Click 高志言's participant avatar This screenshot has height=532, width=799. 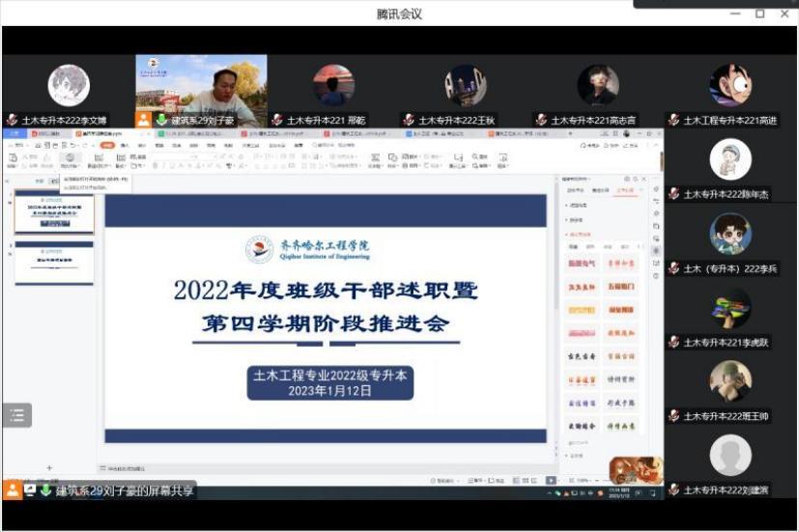pos(598,86)
